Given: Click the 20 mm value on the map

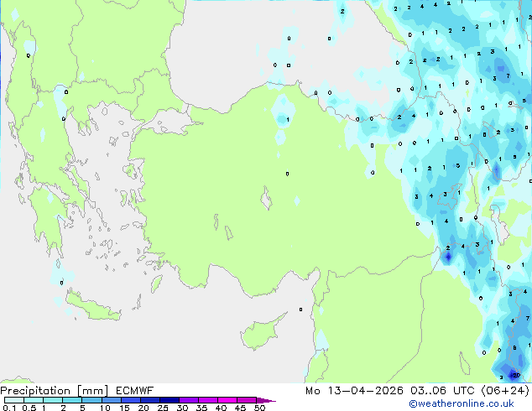Looking at the screenshot, I should click(516, 375).
